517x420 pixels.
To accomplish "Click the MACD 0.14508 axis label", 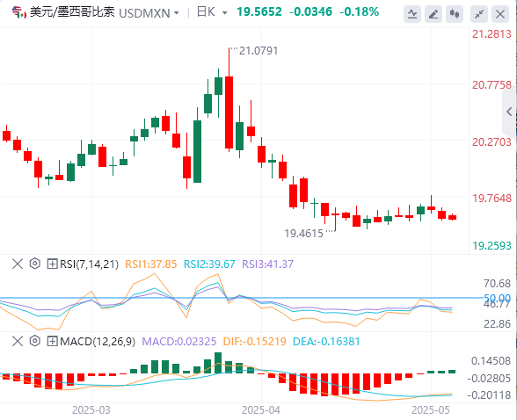I will pyautogui.click(x=491, y=361).
